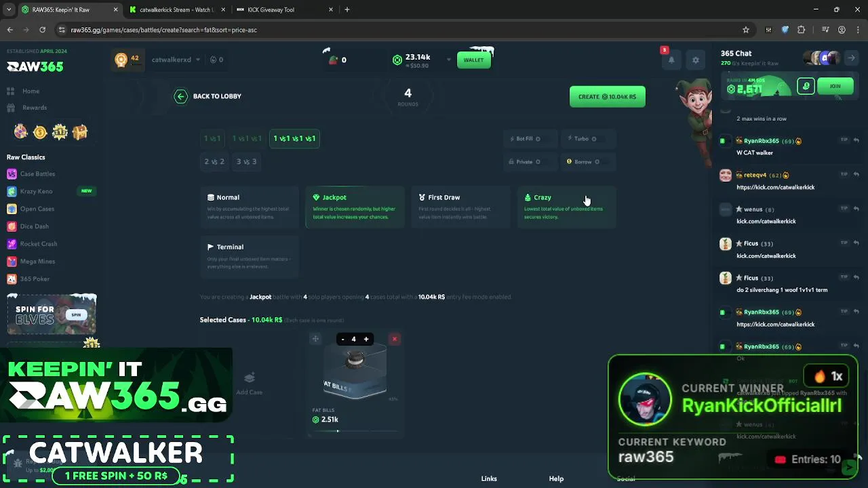This screenshot has width=868, height=488.
Task: Open browser extensions puzzle icon
Action: point(801,30)
